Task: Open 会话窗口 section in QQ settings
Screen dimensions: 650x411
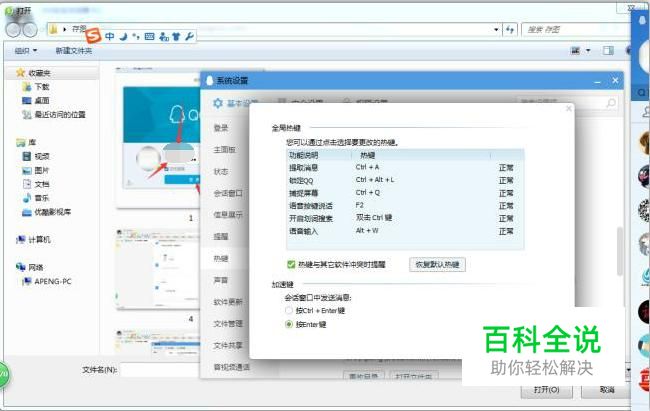Action: tap(228, 193)
